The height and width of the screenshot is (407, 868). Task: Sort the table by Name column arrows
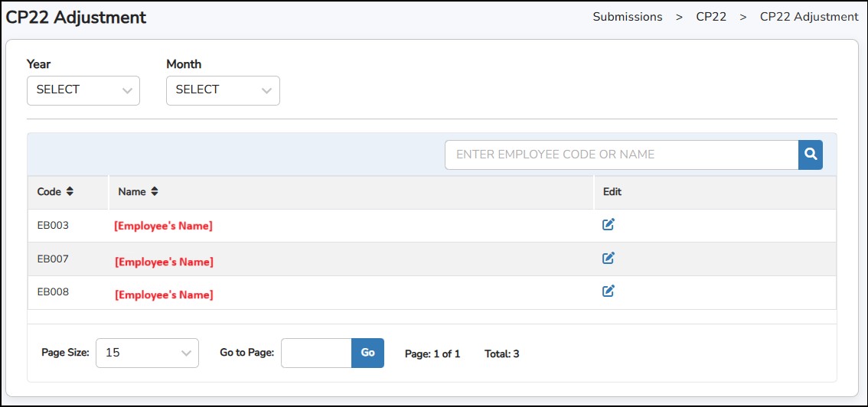click(154, 192)
